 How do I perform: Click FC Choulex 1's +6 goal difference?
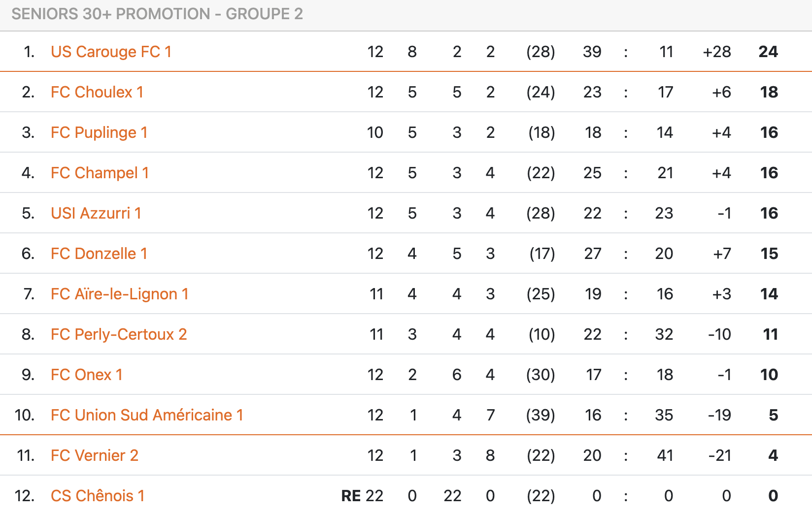click(x=721, y=92)
